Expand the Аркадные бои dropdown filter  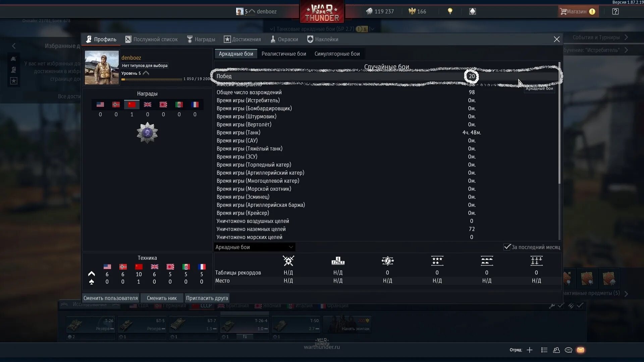pos(253,247)
